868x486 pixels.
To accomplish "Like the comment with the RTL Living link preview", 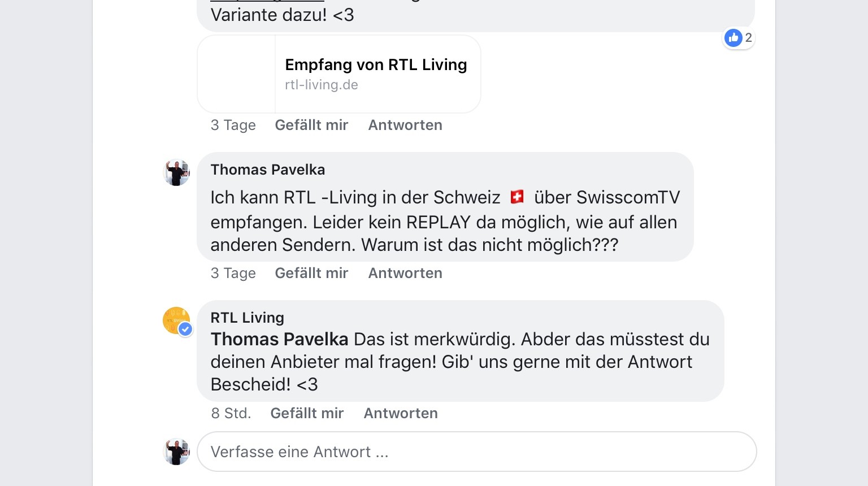I will coord(311,125).
